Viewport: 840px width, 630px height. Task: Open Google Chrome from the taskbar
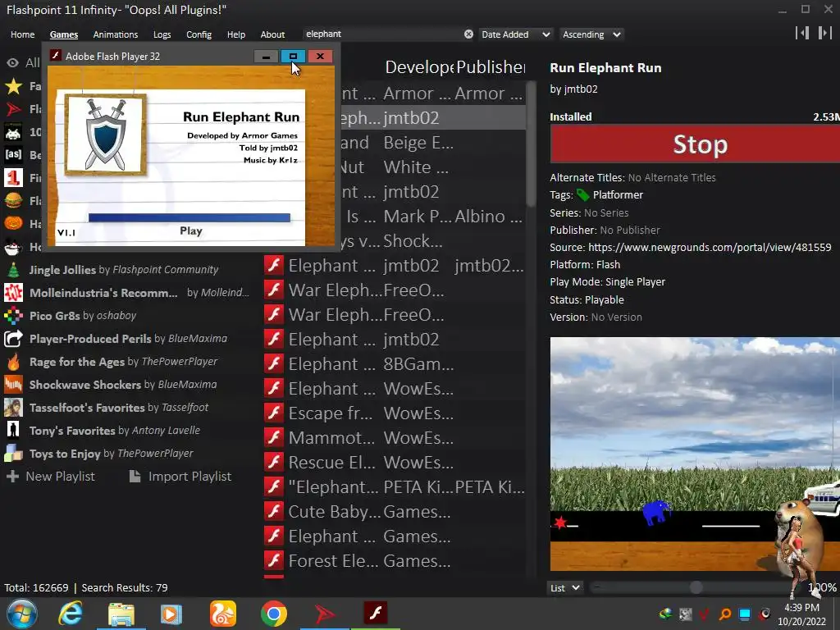point(274,614)
